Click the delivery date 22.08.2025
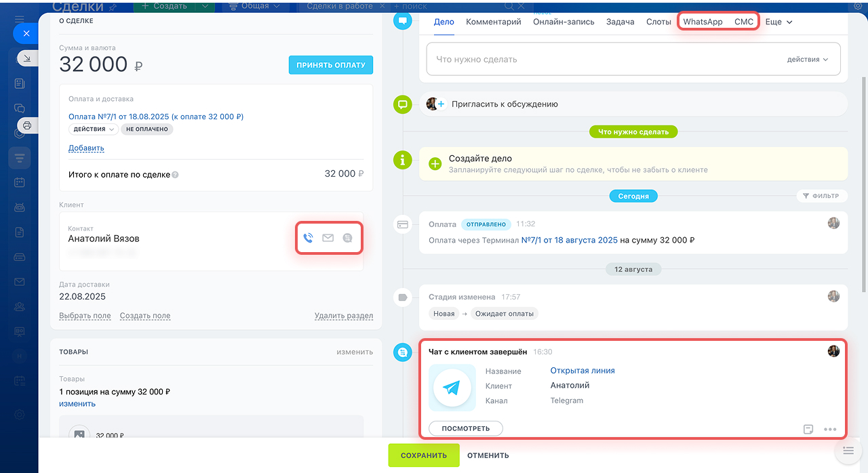Image resolution: width=868 pixels, height=473 pixels. pos(82,297)
